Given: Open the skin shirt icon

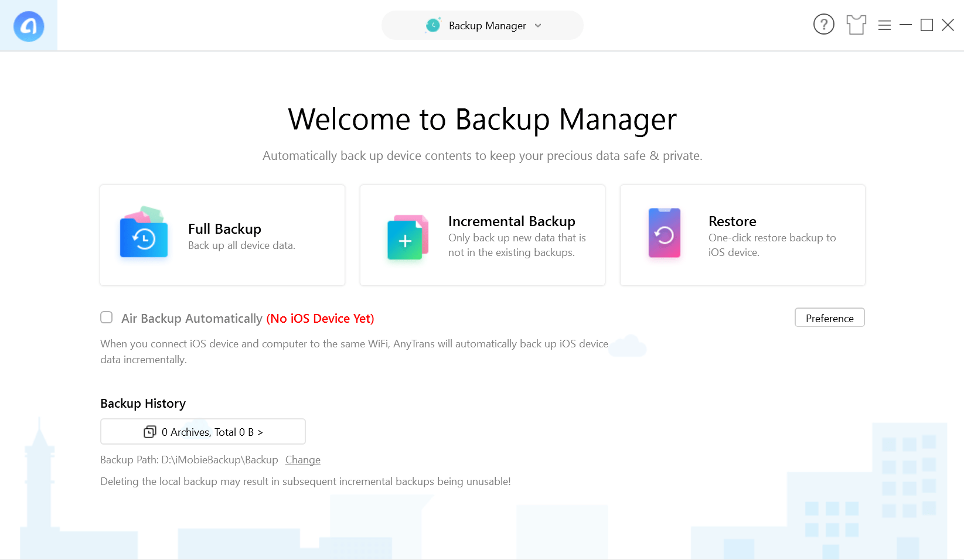Looking at the screenshot, I should pos(856,25).
